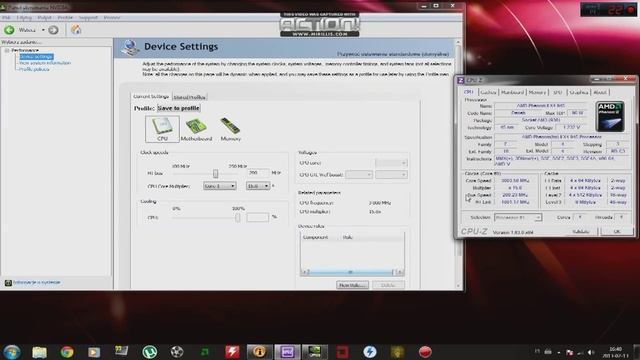Click the CPU cooling percentage field
Screen dimensions: 640x360
[258, 217]
